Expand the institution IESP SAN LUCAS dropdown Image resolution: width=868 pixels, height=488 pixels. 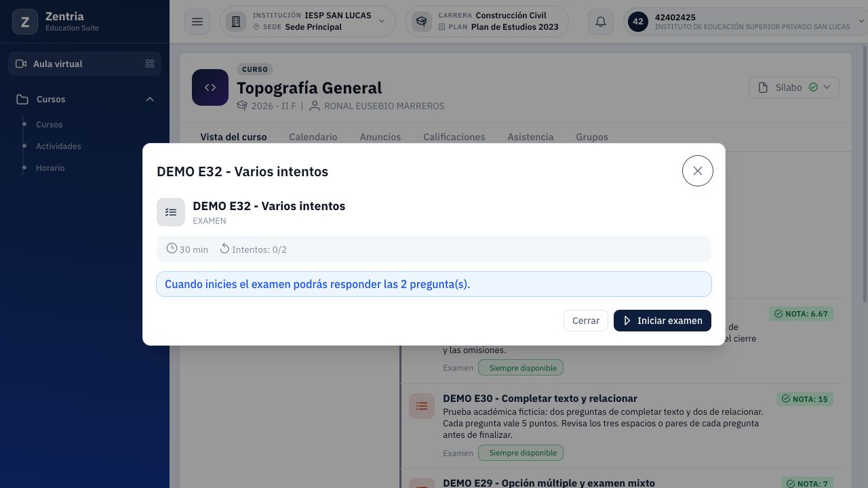(308, 22)
